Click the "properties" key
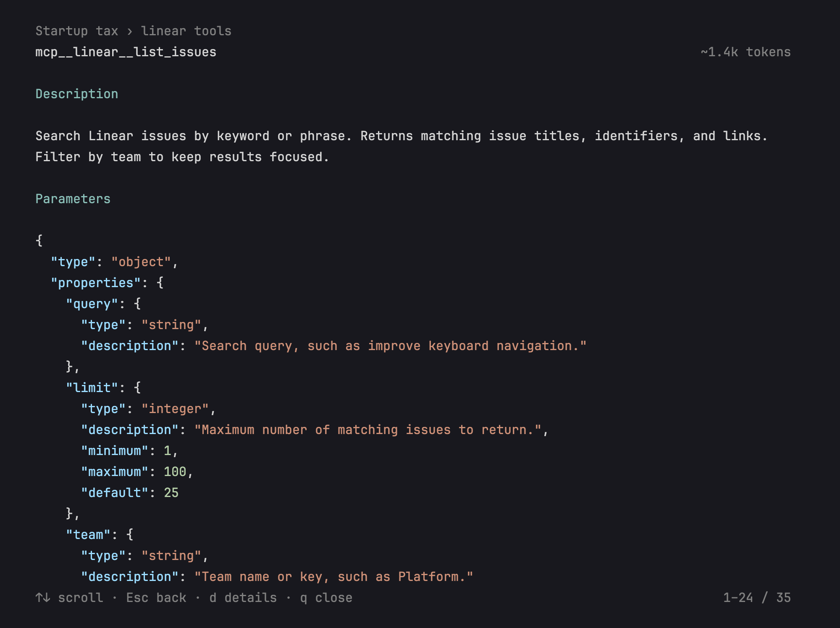Image resolution: width=840 pixels, height=628 pixels. (96, 283)
